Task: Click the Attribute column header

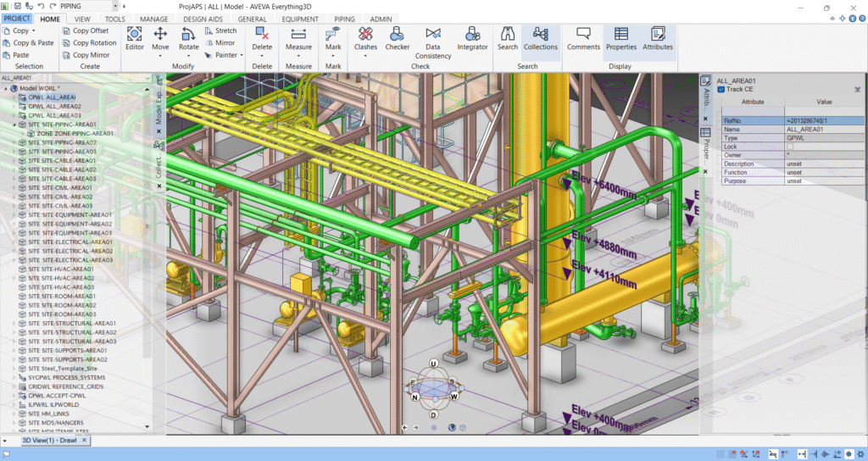Action: click(x=753, y=102)
